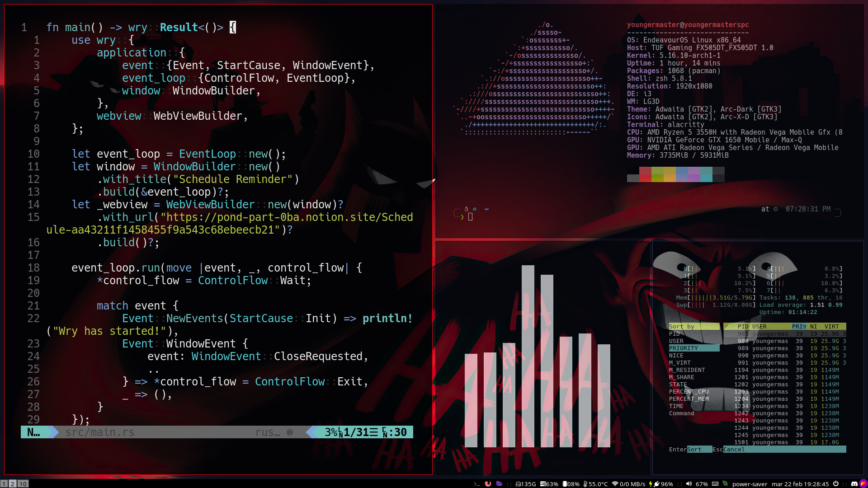Click the volume speaker icon

point(689,484)
